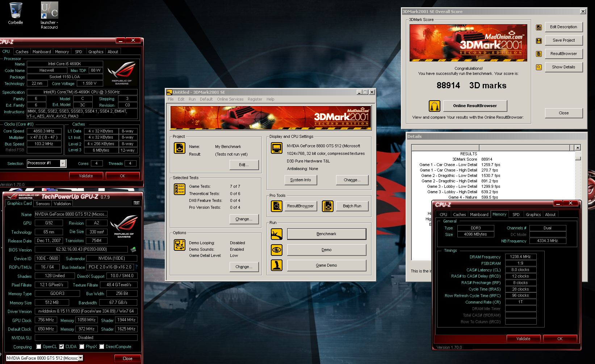Click the Demo eye icon
This screenshot has width=595, height=364.
pyautogui.click(x=277, y=250)
